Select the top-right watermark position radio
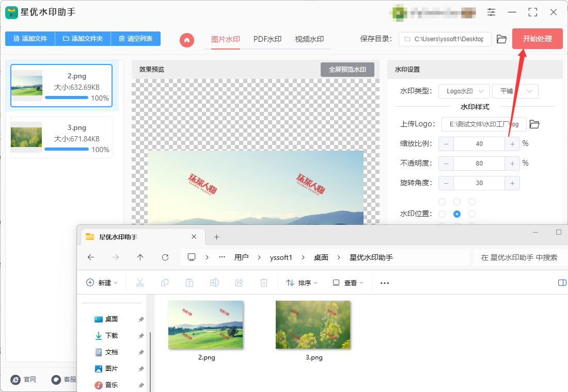The width and height of the screenshot is (568, 392). point(471,202)
